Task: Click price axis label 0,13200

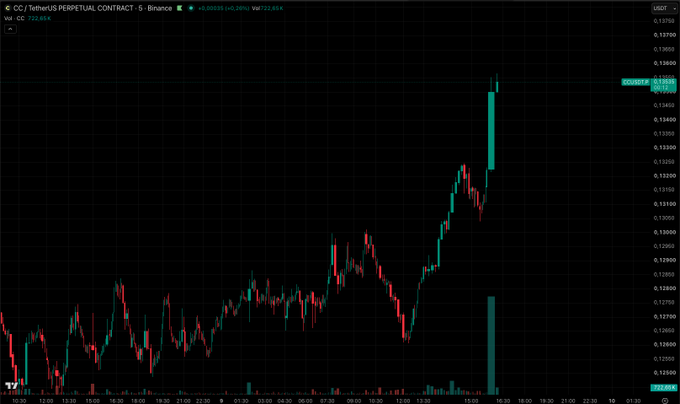Action: coord(664,176)
